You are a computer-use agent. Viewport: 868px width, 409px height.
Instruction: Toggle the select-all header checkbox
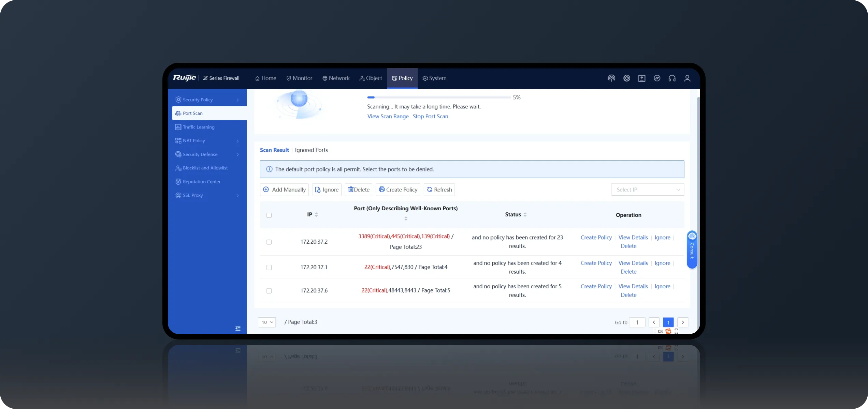pyautogui.click(x=269, y=215)
